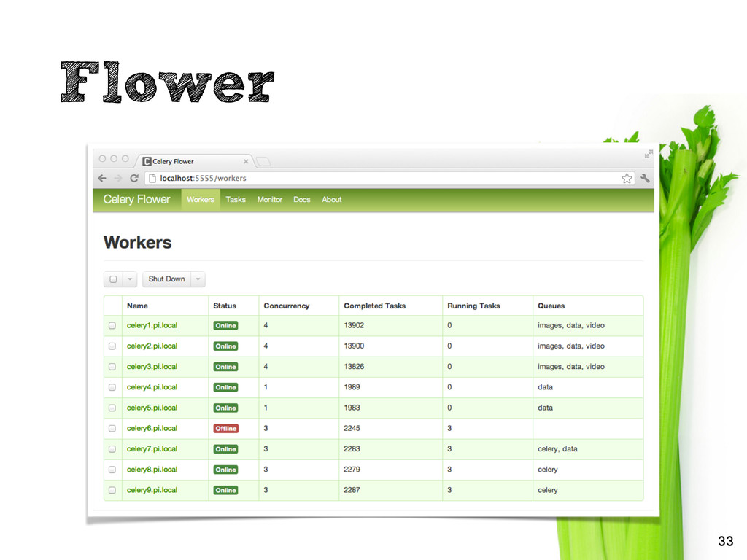Open worker celery7.pi.local link
Viewport: 747px width, 560px height.
(x=152, y=448)
